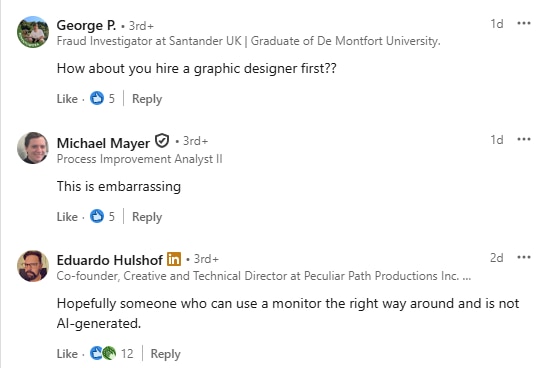Open the three-dot menu on Michael Mayer's comment
Image resolution: width=555 pixels, height=368 pixels.
coord(523,139)
